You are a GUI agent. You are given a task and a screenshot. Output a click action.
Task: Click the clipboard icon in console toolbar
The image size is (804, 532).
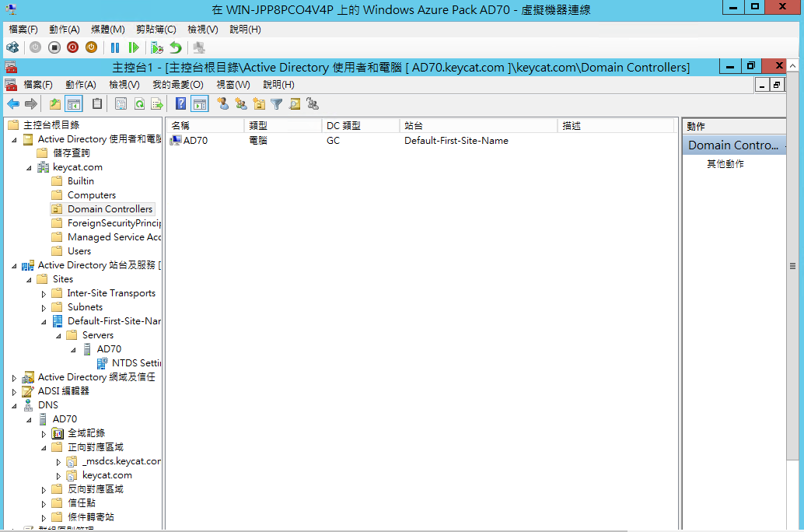[97, 104]
